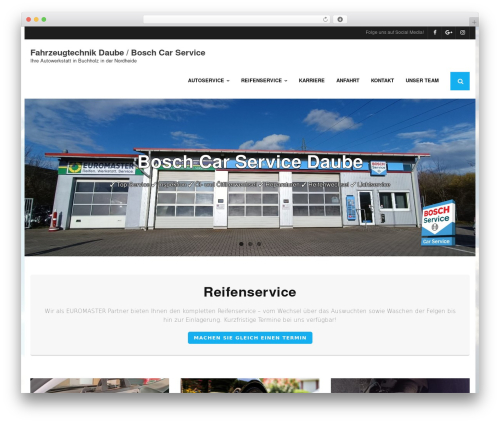Select the third slider dot

pos(259,244)
